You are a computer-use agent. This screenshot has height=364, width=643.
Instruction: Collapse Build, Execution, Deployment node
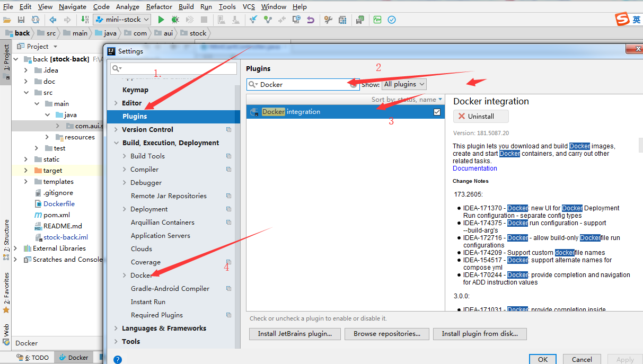tap(116, 143)
